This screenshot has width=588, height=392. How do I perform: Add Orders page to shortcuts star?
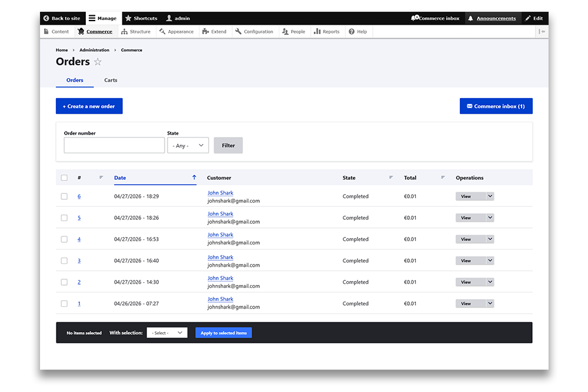pos(98,62)
